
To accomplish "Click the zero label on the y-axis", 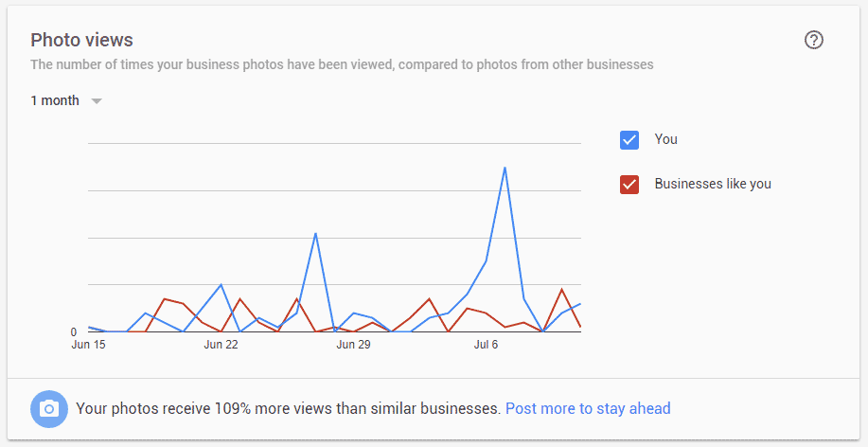I will (74, 332).
